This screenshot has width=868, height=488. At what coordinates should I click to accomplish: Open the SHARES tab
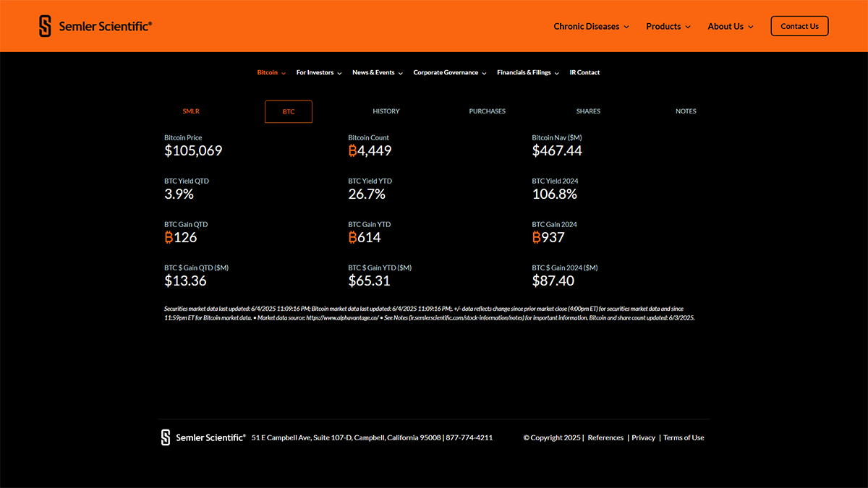click(588, 111)
